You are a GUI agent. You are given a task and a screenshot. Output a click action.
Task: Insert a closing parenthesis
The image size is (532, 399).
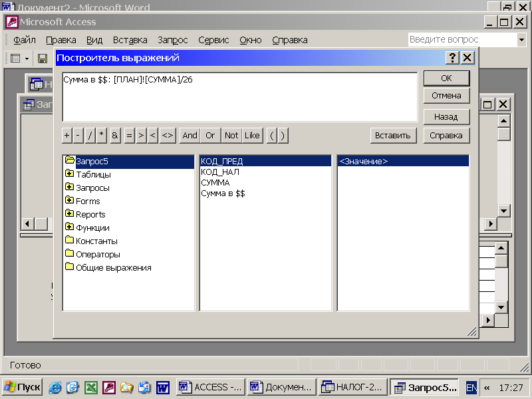[283, 136]
